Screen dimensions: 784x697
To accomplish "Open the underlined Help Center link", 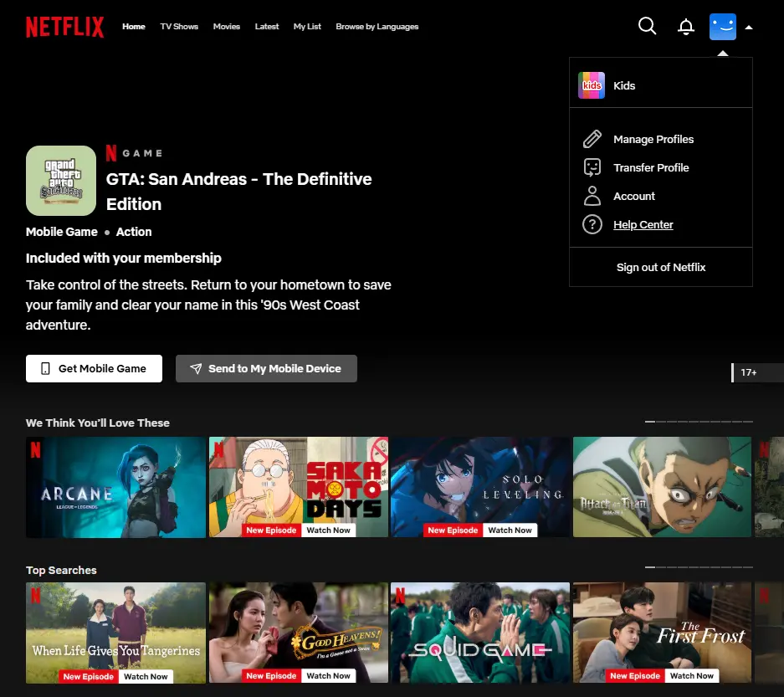I will click(643, 225).
